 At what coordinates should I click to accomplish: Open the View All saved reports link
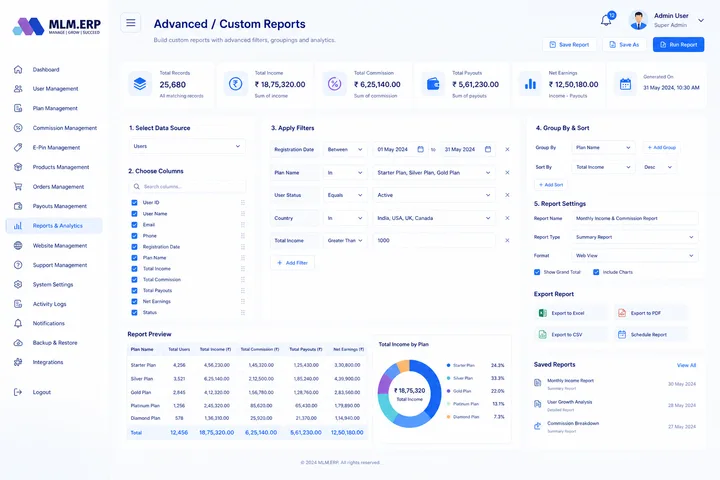[x=686, y=365]
